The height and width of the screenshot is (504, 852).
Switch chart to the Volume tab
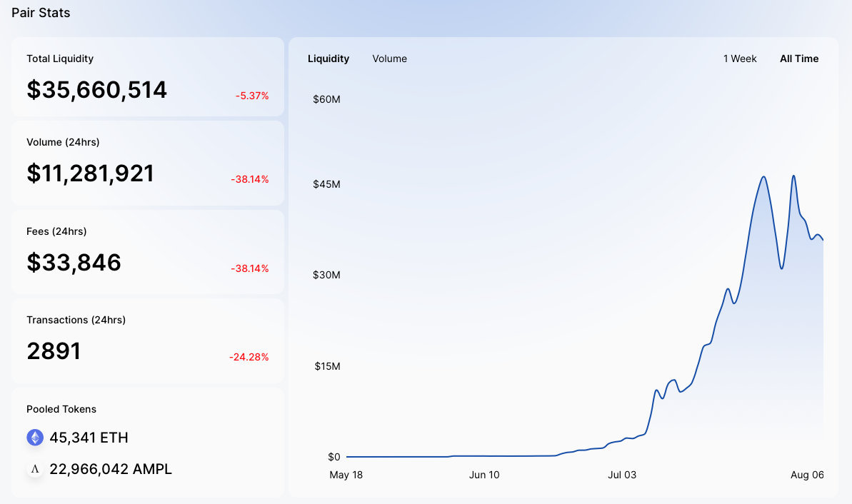(389, 59)
